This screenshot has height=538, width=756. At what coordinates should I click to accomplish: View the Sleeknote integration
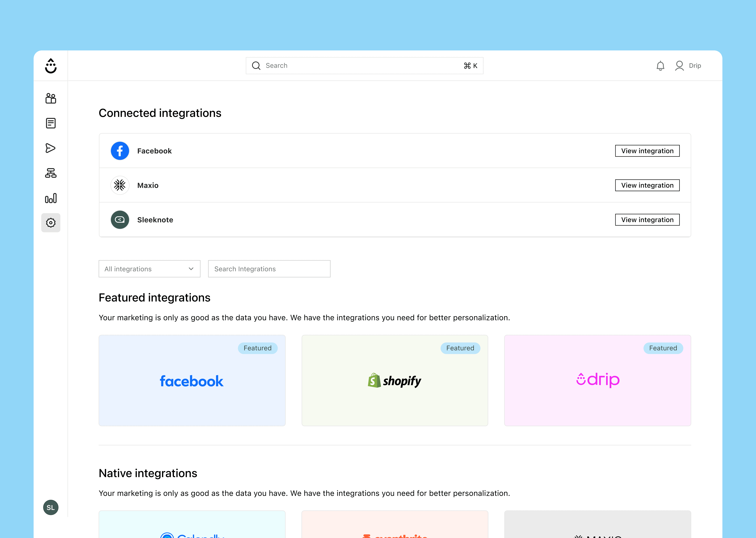pos(647,220)
